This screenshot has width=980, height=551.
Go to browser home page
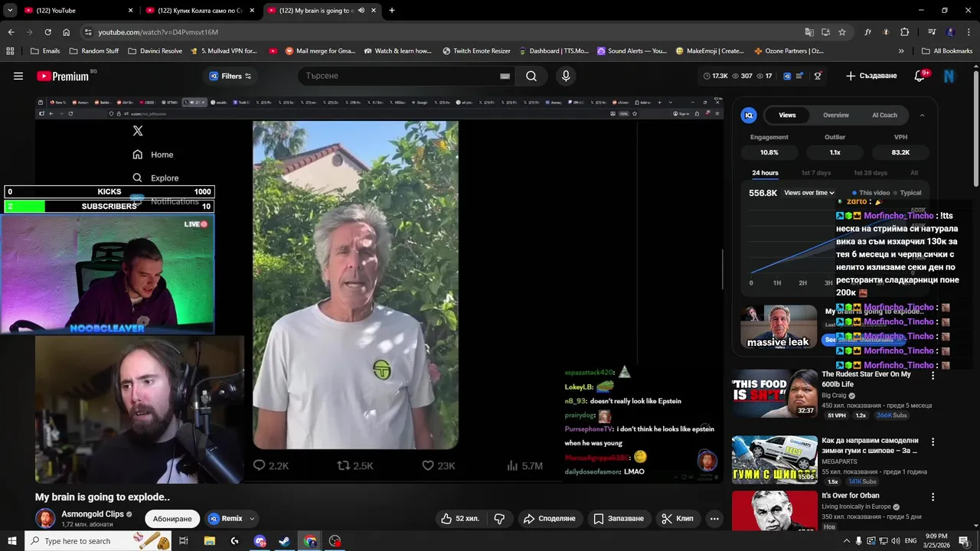tap(66, 32)
